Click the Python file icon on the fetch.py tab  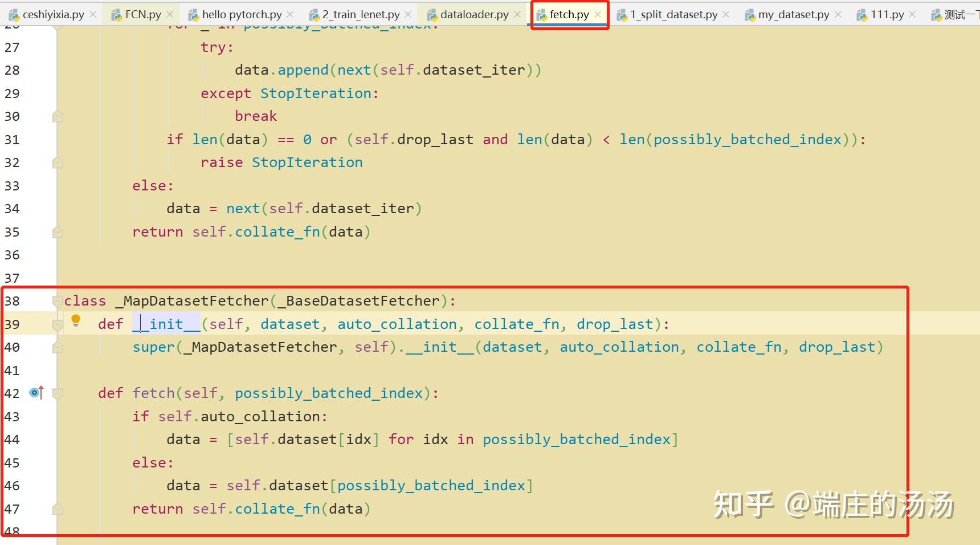pyautogui.click(x=542, y=14)
